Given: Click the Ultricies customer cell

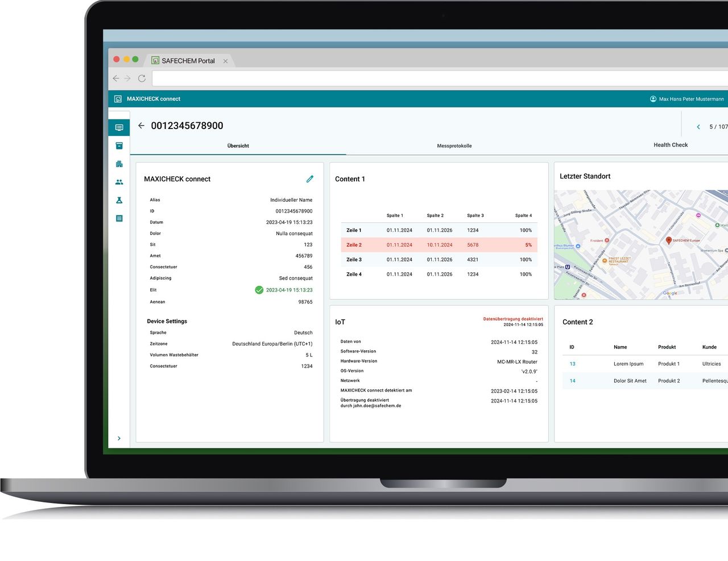Looking at the screenshot, I should coord(712,364).
